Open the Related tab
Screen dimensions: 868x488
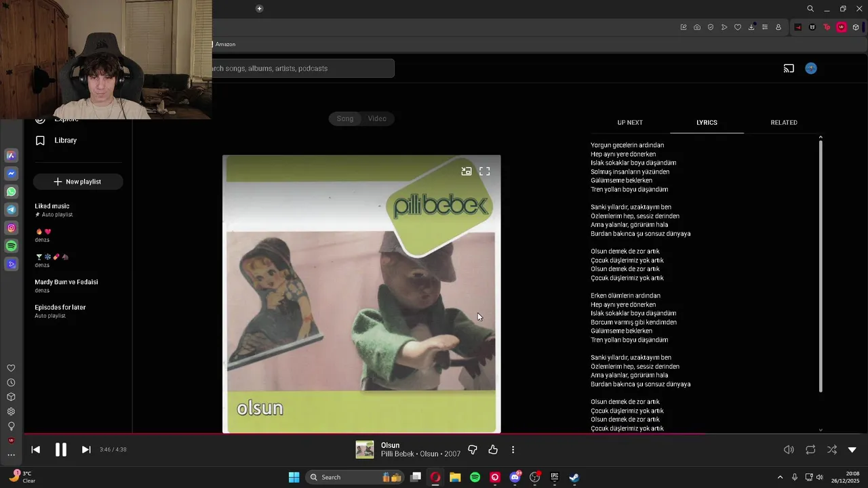tap(784, 123)
